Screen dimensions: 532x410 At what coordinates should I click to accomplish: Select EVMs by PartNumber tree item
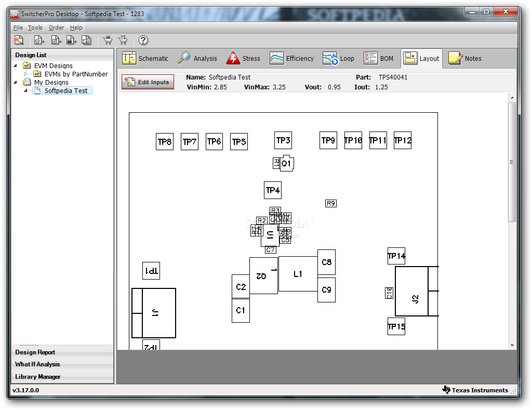point(76,74)
